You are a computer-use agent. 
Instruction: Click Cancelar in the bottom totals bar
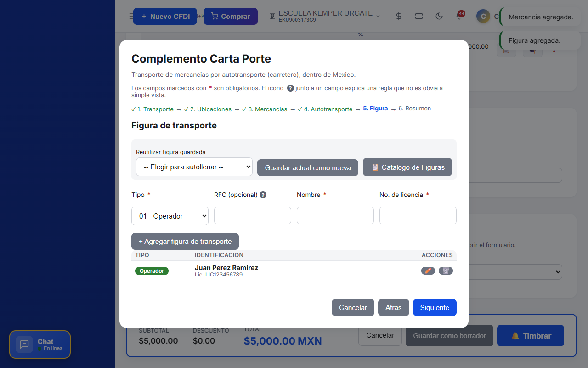coord(380,335)
